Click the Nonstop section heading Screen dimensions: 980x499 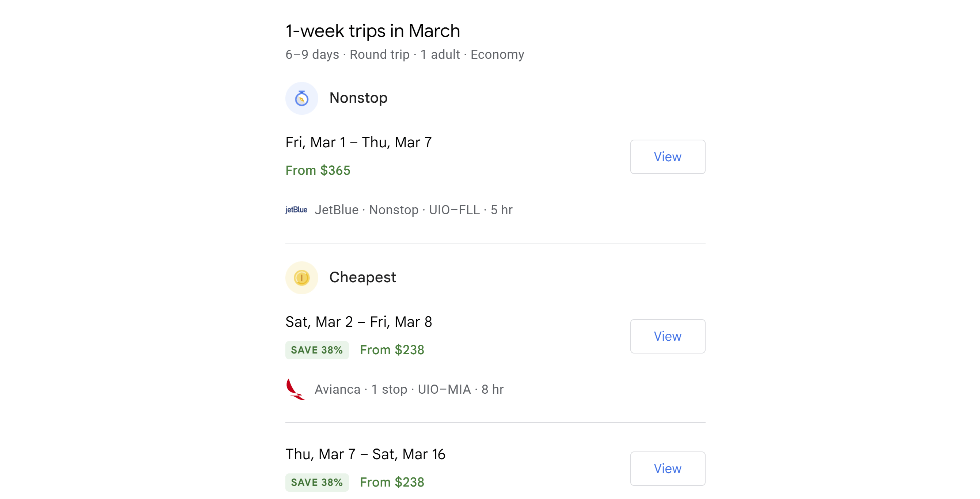[x=358, y=98]
